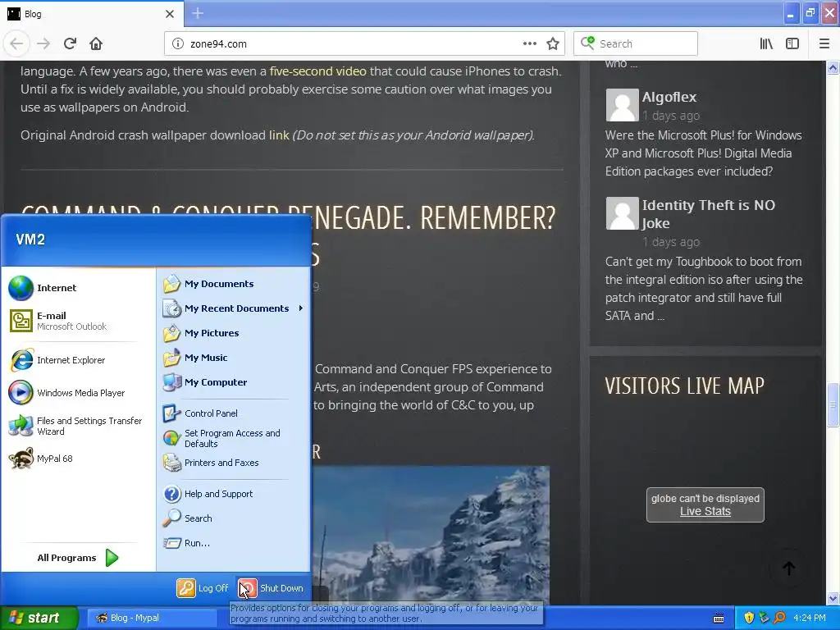Click the vertical scrollbar thumb

[833, 405]
